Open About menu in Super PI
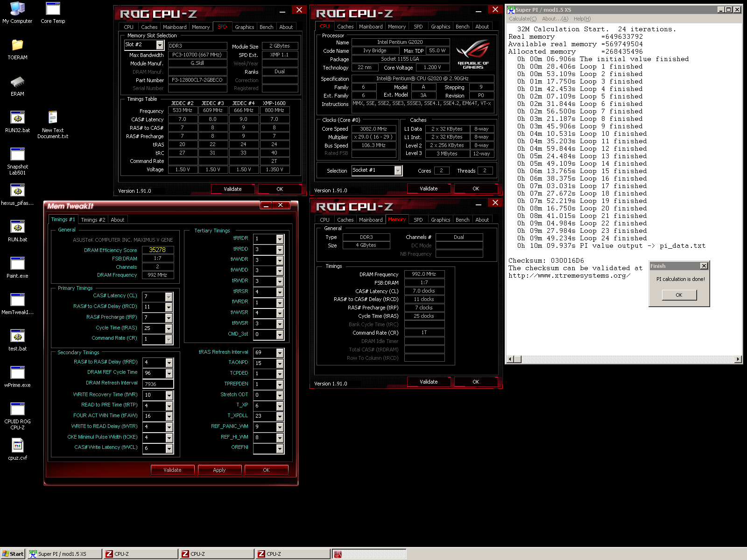 click(555, 19)
